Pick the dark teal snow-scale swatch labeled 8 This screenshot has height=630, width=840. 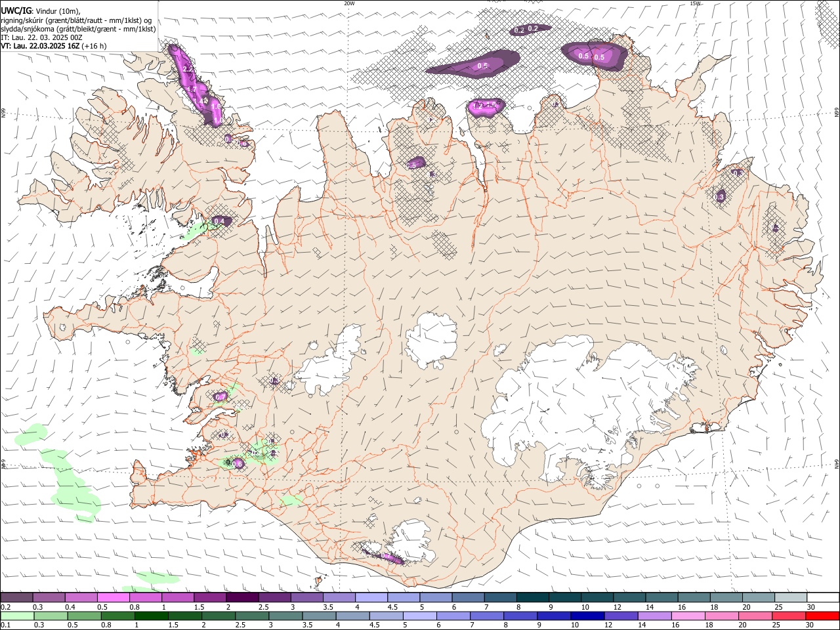point(533,597)
